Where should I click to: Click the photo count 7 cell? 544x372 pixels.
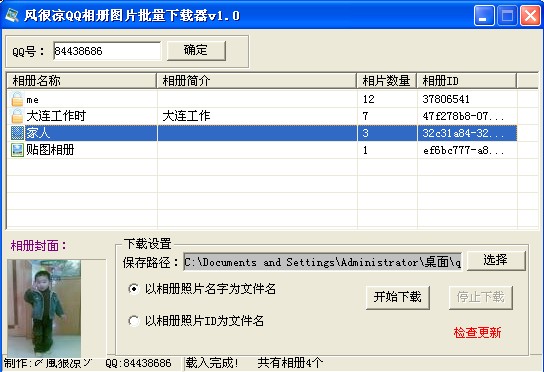[x=365, y=116]
